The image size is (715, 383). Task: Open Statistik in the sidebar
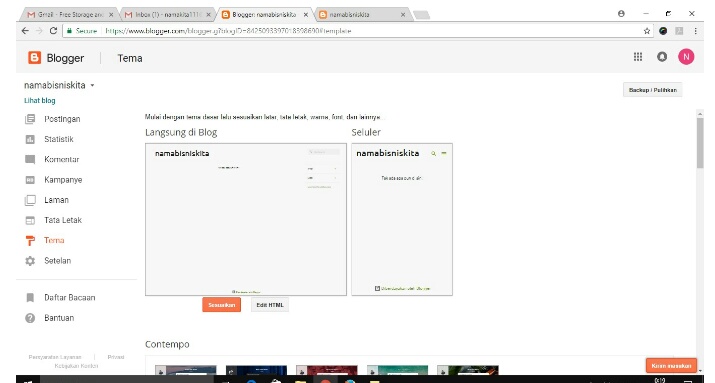pos(59,139)
